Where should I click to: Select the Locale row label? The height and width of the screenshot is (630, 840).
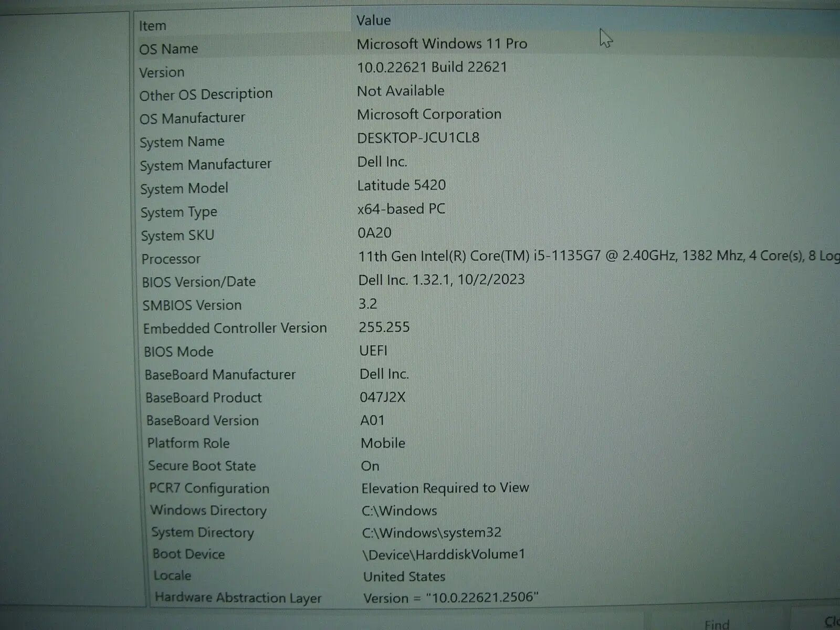click(x=172, y=576)
